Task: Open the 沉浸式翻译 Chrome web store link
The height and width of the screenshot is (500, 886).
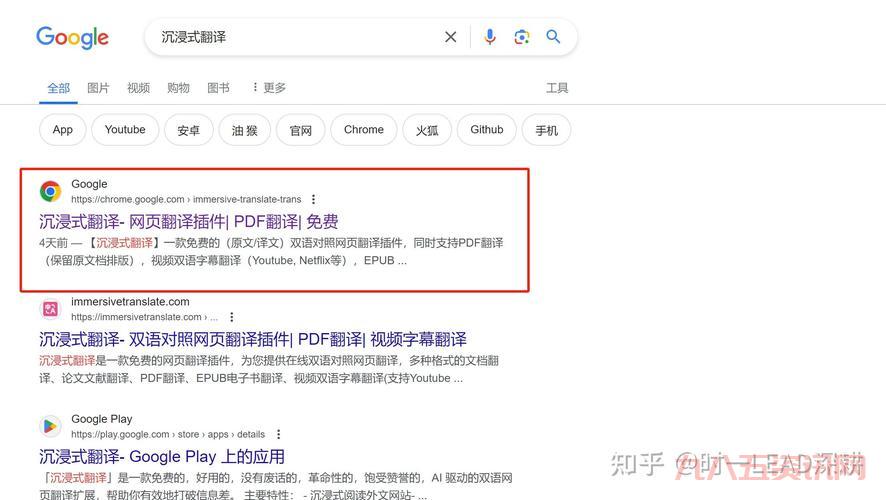Action: [189, 221]
